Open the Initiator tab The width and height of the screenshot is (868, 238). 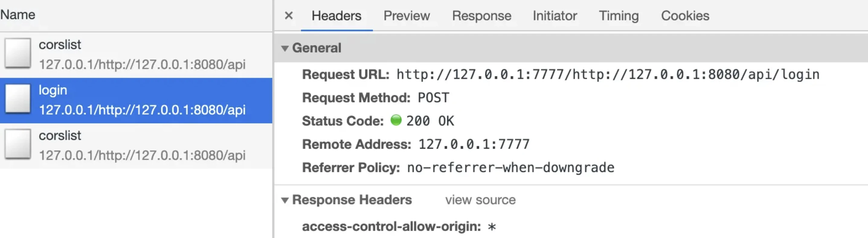[x=555, y=15]
